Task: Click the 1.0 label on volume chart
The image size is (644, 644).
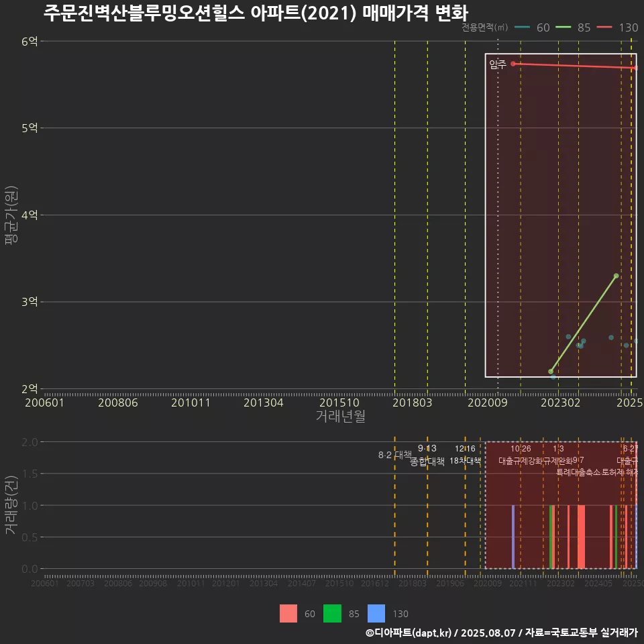Action: click(x=30, y=506)
